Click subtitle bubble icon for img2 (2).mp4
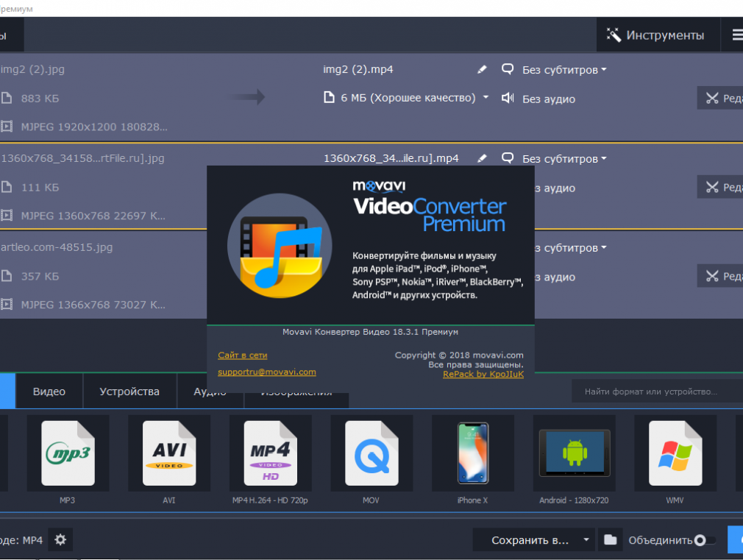 (x=508, y=69)
